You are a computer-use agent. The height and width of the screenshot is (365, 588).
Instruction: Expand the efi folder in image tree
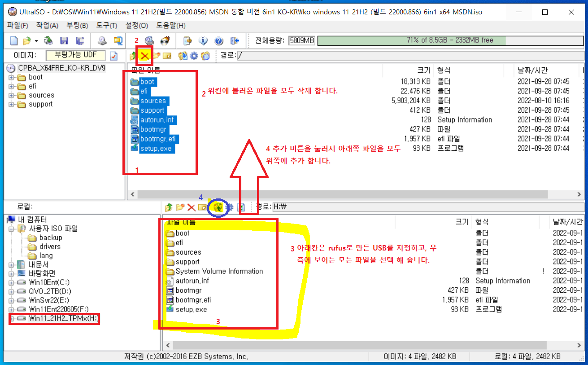tap(11, 86)
